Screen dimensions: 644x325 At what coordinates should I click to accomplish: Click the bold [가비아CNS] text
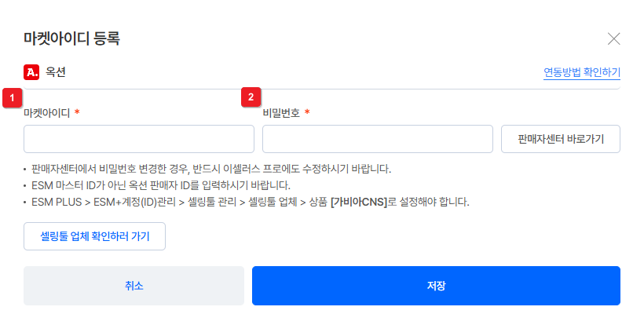(359, 202)
